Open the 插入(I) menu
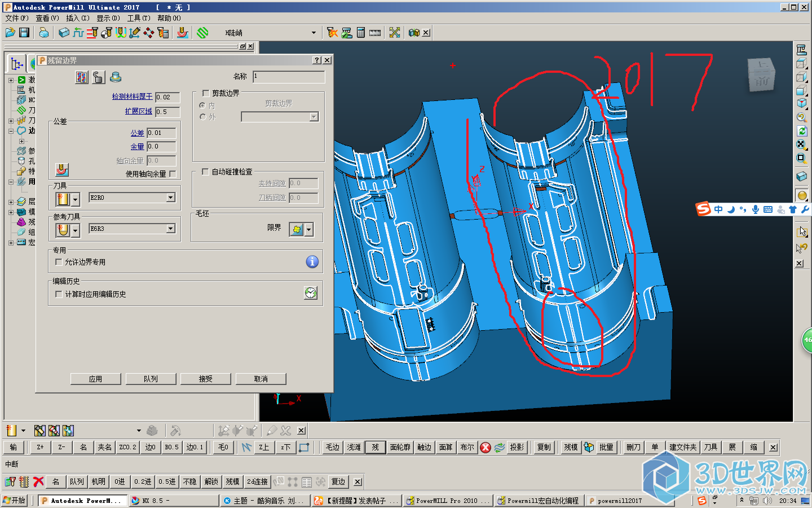The image size is (812, 508). click(78, 18)
